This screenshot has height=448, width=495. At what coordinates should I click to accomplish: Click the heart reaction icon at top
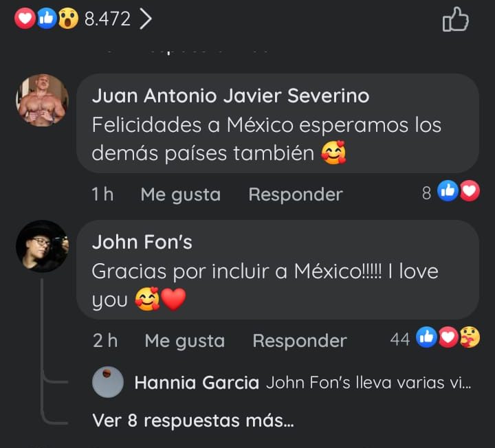[x=25, y=19]
